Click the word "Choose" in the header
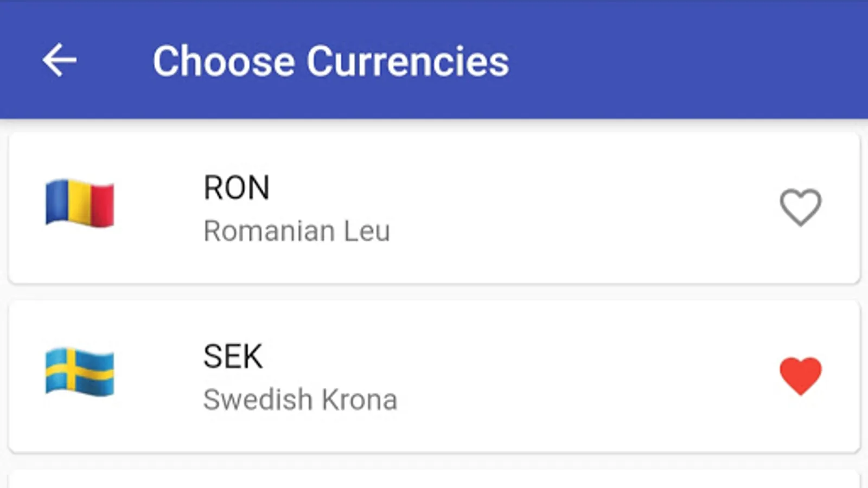Screen dimensions: 868x488 (224, 61)
